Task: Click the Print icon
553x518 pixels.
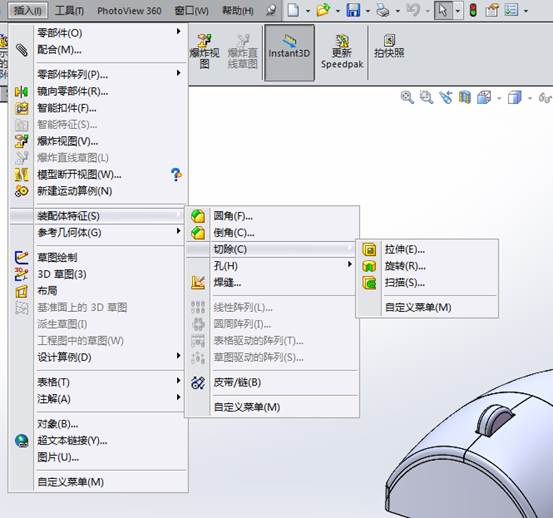Action: pyautogui.click(x=383, y=10)
